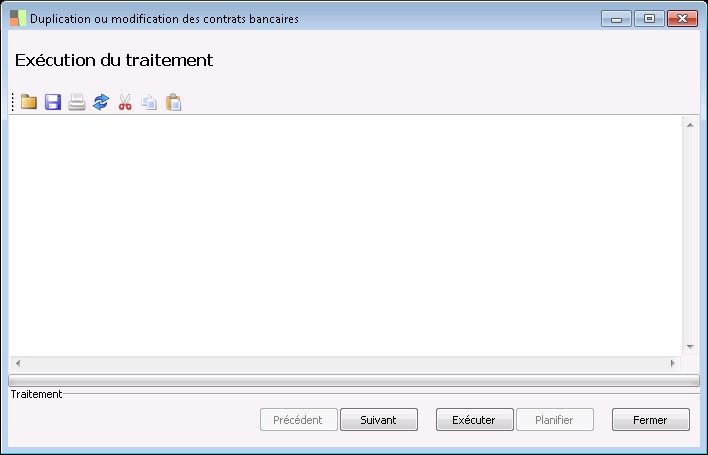Click the Traitement progress bar

(x=354, y=381)
